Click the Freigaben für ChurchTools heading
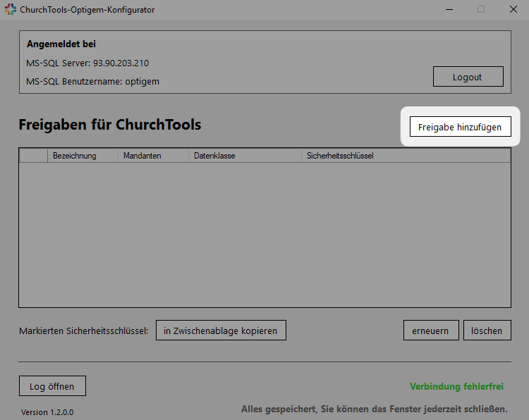This screenshot has width=529, height=420. click(109, 125)
